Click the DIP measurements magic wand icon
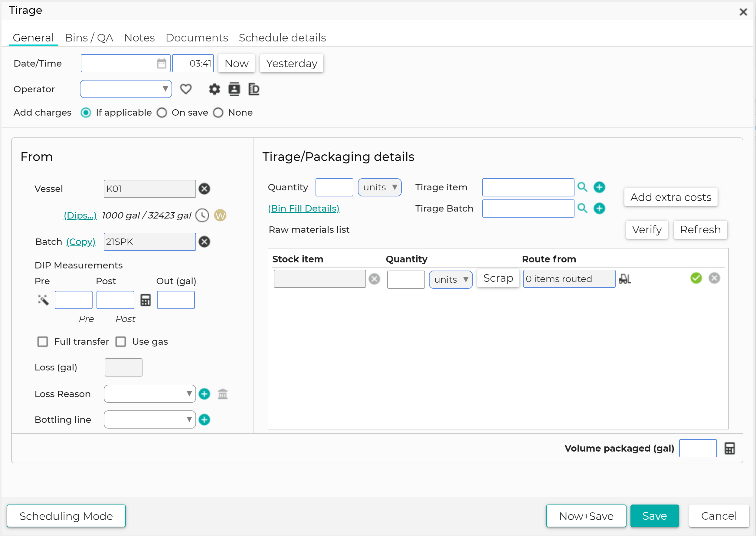The image size is (756, 536). [x=43, y=300]
